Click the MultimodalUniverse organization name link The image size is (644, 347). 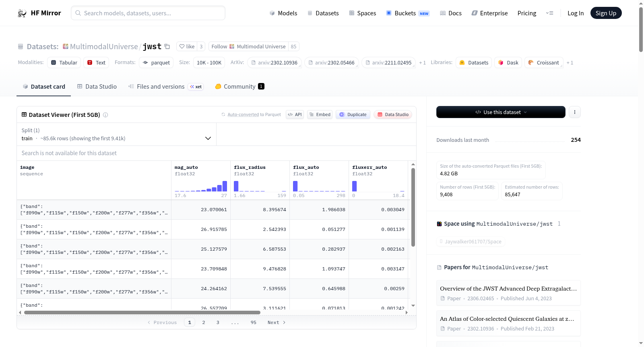coord(104,46)
